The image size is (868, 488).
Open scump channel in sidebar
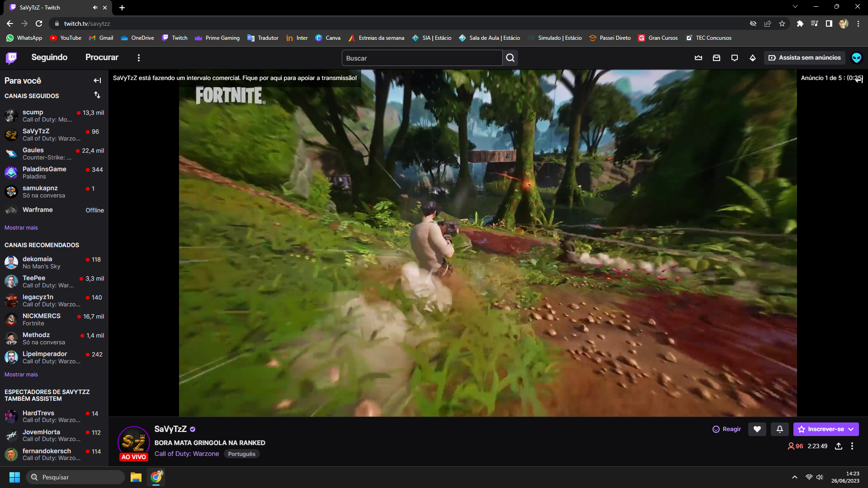(54, 116)
